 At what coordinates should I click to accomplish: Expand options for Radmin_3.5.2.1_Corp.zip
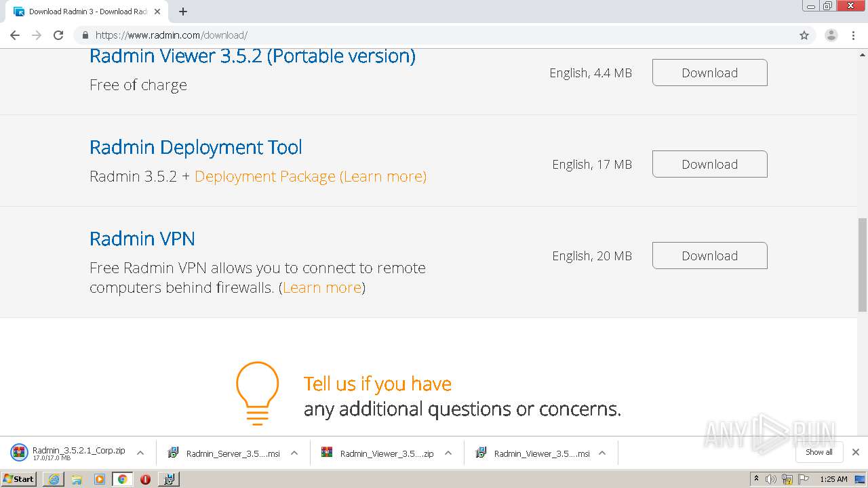click(140, 453)
